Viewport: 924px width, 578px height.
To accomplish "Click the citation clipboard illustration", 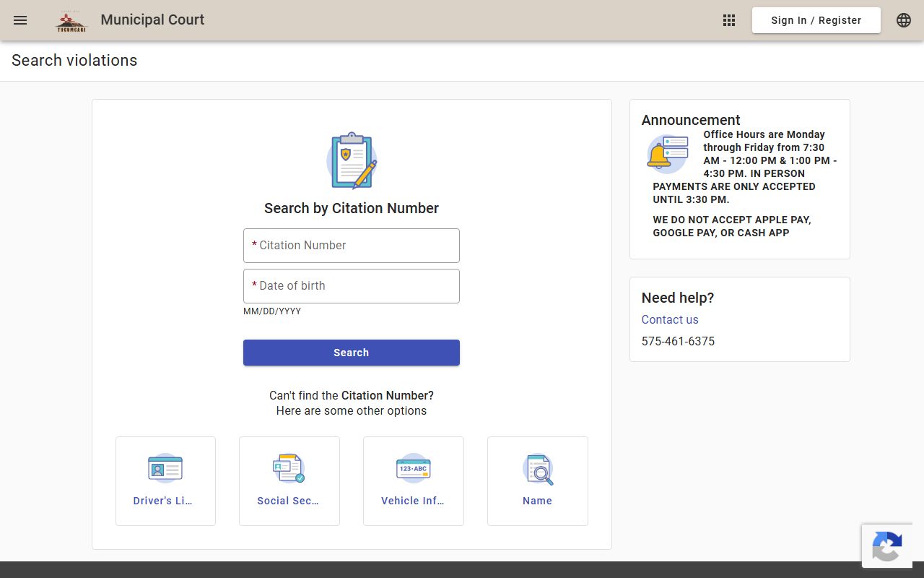I will click(x=352, y=160).
